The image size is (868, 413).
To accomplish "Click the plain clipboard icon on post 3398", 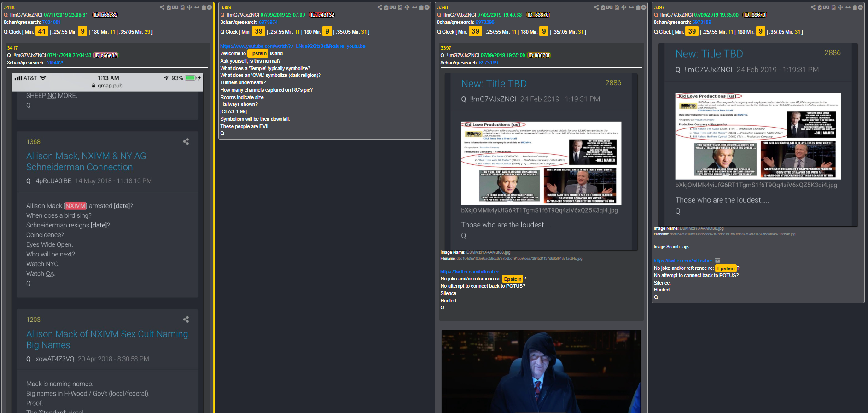I will (x=638, y=7).
